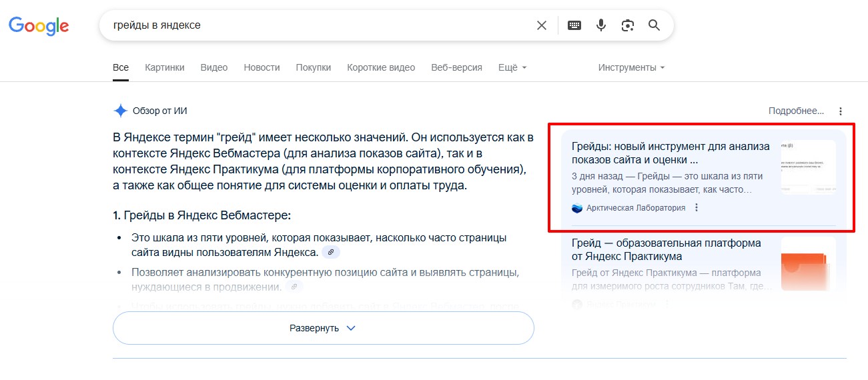Select the AI overview sparkle icon
The height and width of the screenshot is (380, 868).
pyautogui.click(x=120, y=111)
